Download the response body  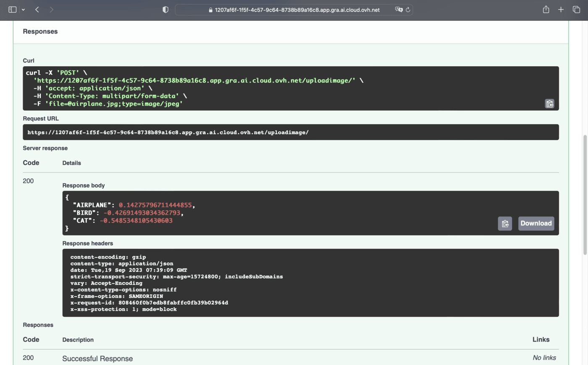(536, 224)
